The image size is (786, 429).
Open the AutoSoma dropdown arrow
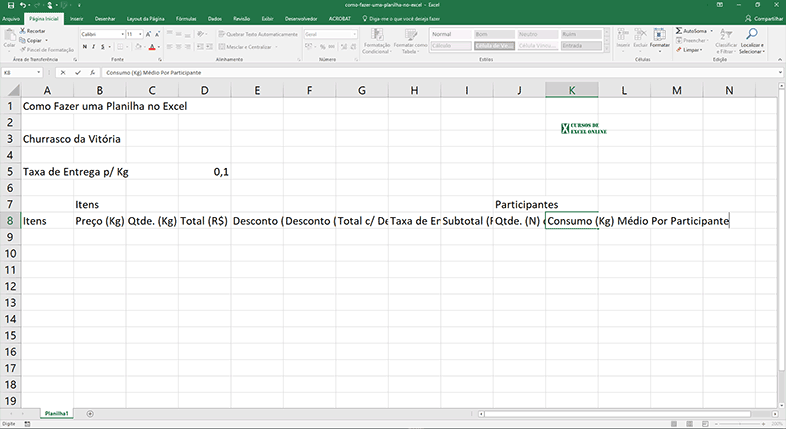(711, 31)
